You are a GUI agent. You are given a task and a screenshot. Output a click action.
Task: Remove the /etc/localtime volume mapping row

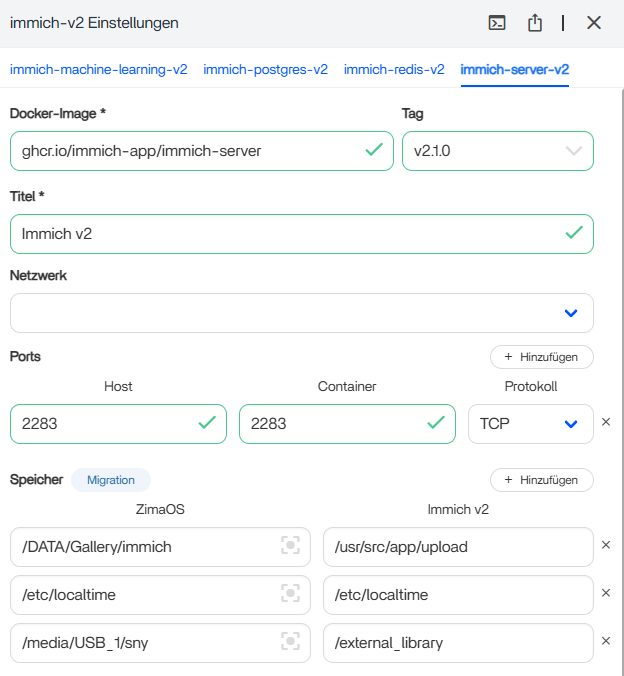[x=605, y=594]
